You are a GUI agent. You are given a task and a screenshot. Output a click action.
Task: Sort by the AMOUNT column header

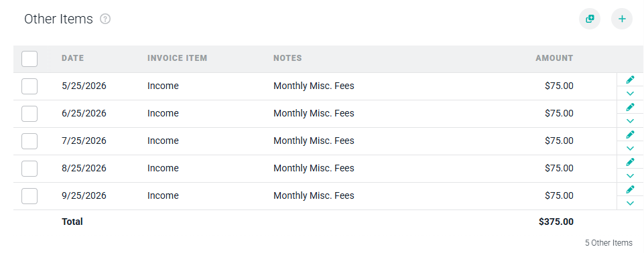pos(554,58)
